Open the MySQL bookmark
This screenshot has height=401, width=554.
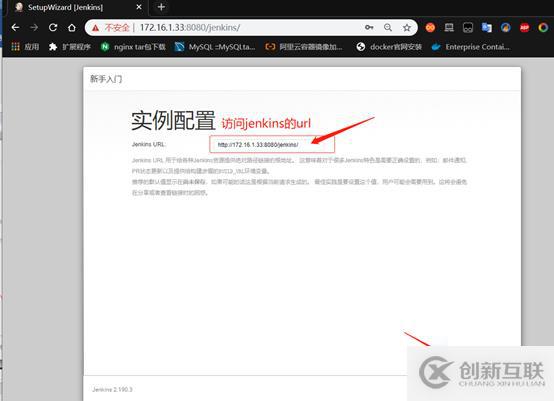pos(215,47)
